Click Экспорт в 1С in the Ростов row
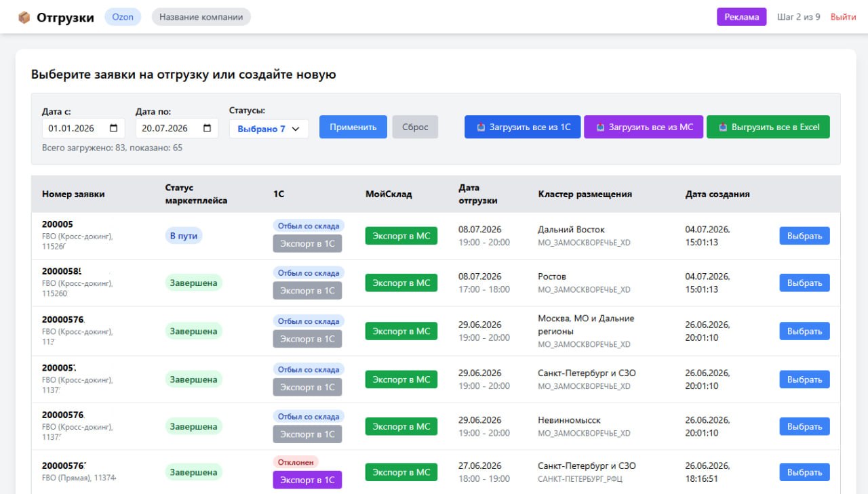The image size is (868, 494). click(308, 291)
